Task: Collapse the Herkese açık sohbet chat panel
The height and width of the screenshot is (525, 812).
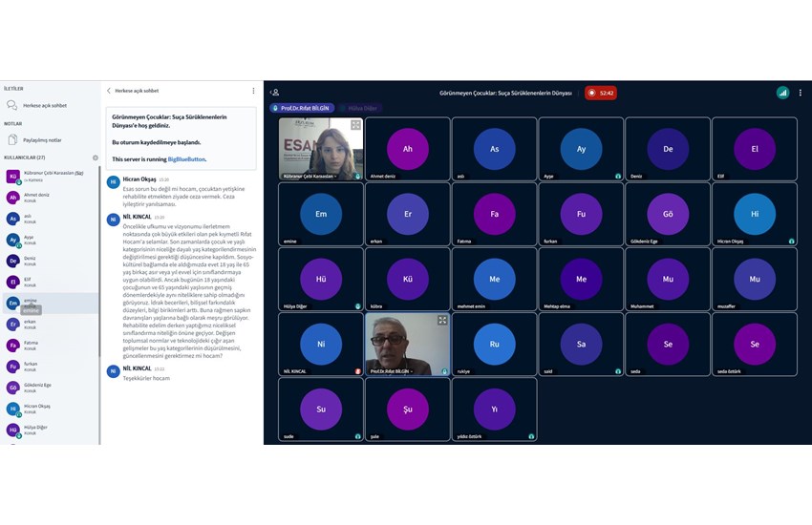Action: (109, 91)
